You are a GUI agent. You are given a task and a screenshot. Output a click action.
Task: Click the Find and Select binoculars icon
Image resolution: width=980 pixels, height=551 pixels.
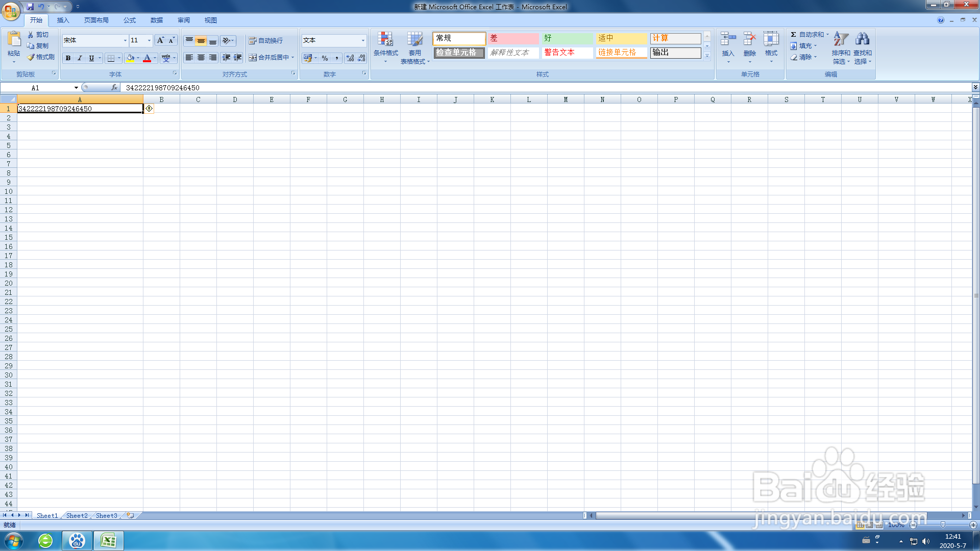[x=862, y=40]
